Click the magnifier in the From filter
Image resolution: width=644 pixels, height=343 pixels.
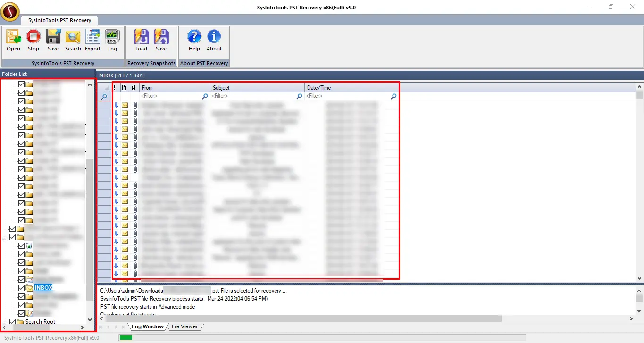click(x=205, y=96)
